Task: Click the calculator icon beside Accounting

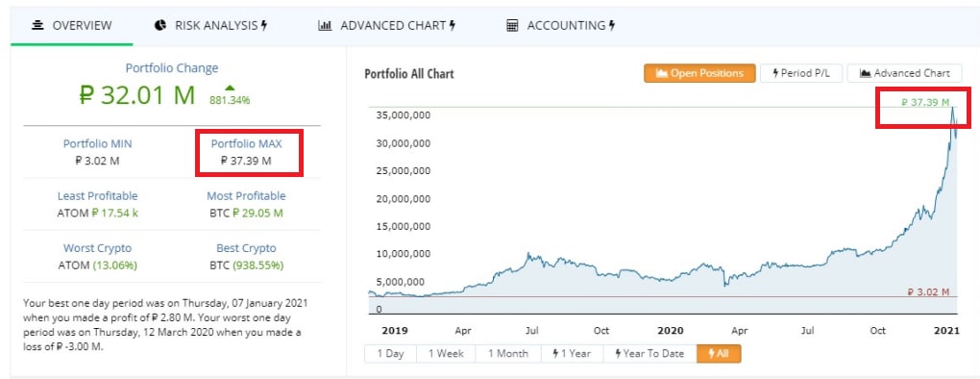Action: tap(512, 26)
